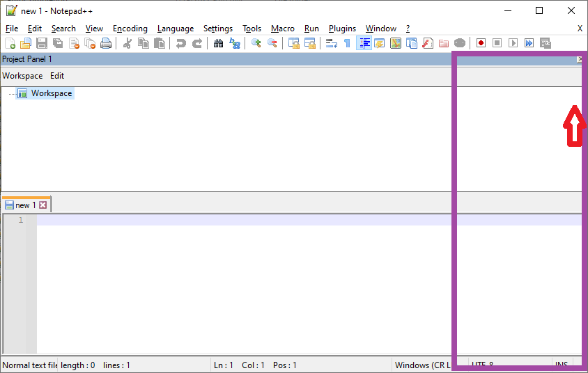Stop macro recording with the square button

pyautogui.click(x=497, y=43)
